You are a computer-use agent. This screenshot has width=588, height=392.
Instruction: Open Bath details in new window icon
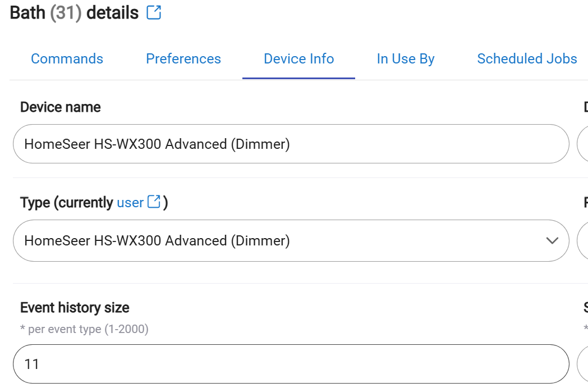coord(154,12)
